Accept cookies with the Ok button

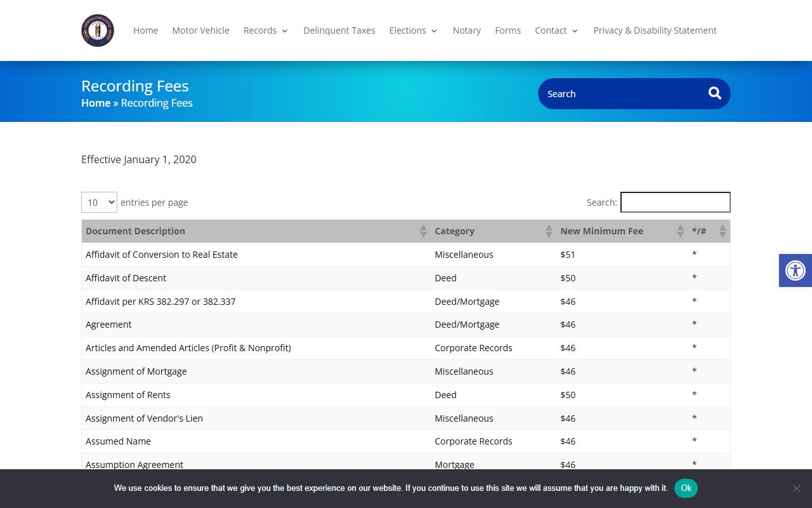tap(686, 488)
